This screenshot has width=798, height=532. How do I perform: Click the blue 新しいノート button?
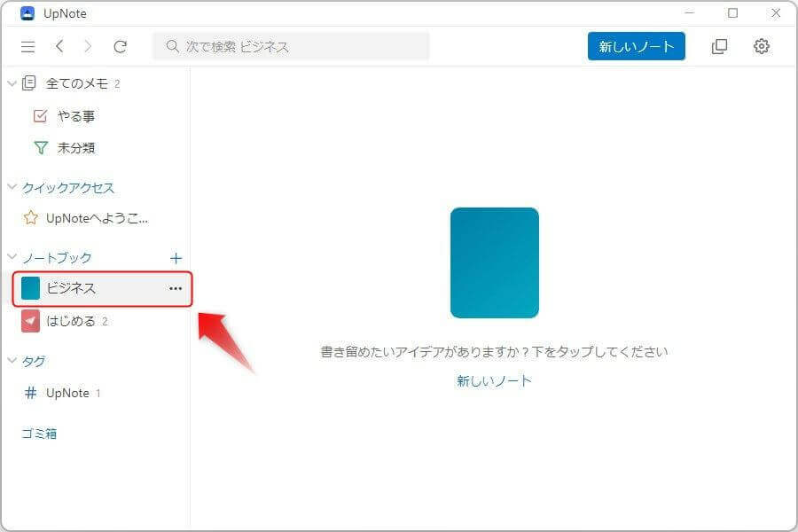(x=636, y=46)
